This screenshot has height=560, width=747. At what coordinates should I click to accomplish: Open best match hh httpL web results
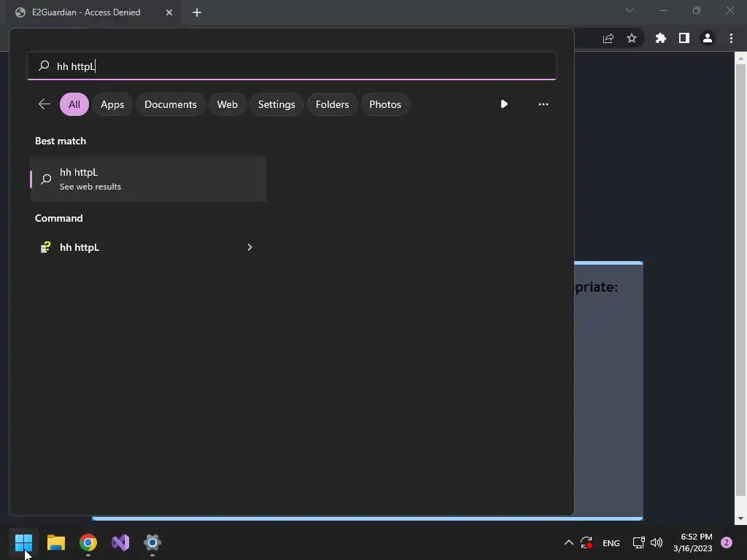click(x=148, y=179)
